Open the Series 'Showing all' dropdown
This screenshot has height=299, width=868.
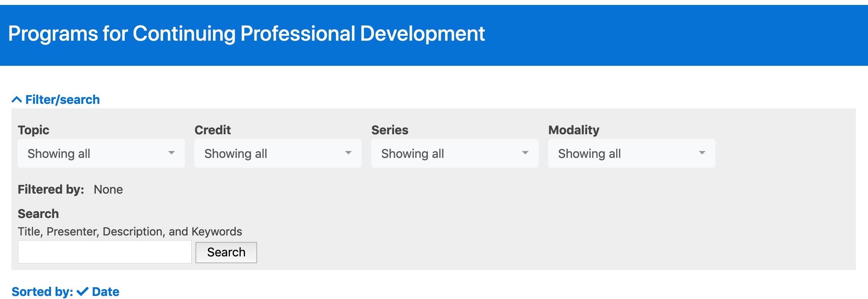[455, 153]
